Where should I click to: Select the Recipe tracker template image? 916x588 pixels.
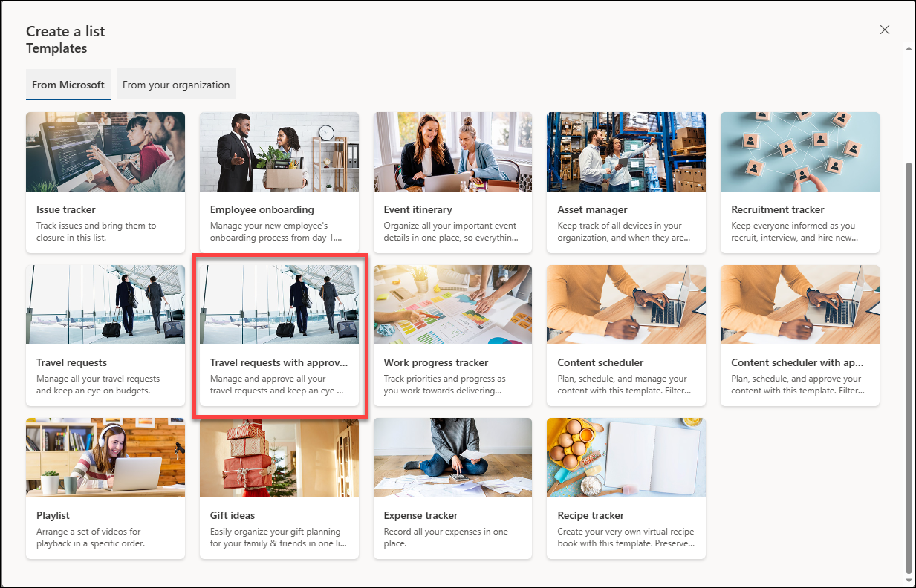click(626, 458)
